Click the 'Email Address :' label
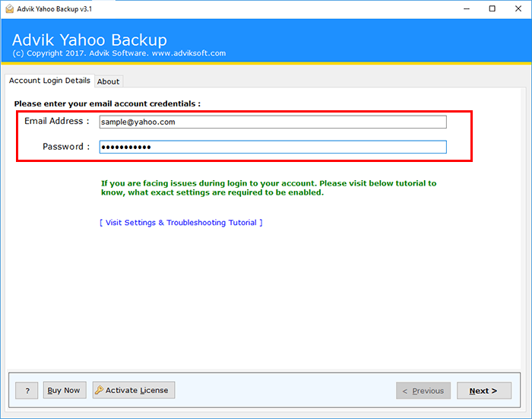 (x=57, y=121)
